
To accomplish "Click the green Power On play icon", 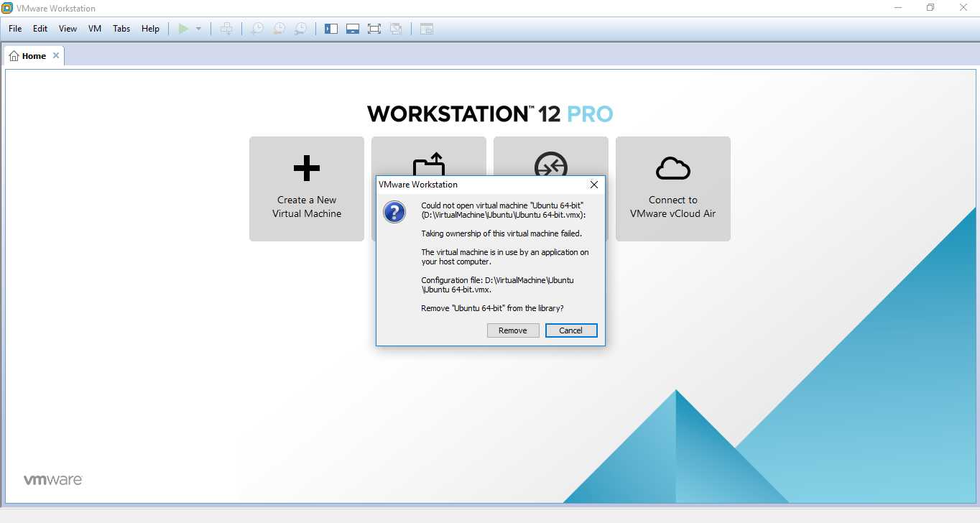I will [x=184, y=29].
